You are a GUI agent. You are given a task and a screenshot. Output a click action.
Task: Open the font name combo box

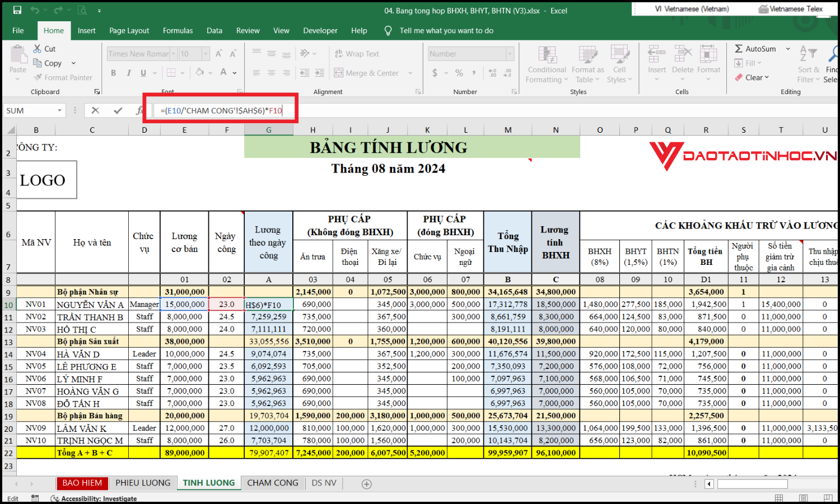pyautogui.click(x=142, y=54)
